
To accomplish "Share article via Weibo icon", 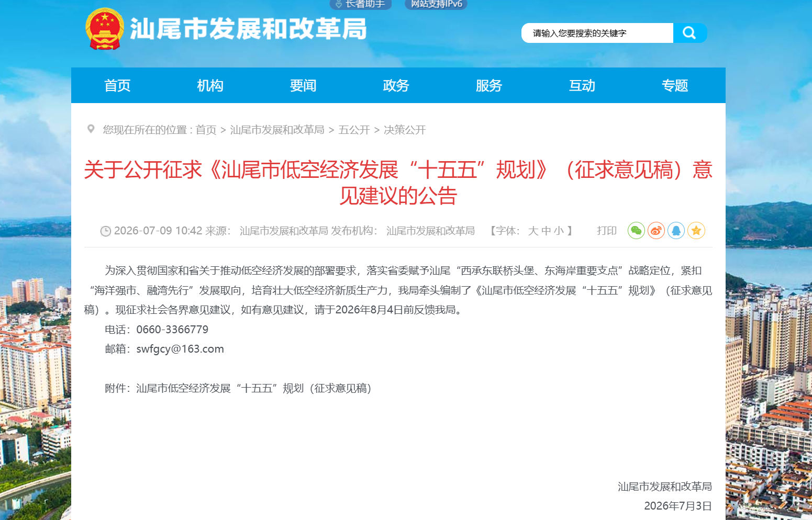I will [x=656, y=230].
